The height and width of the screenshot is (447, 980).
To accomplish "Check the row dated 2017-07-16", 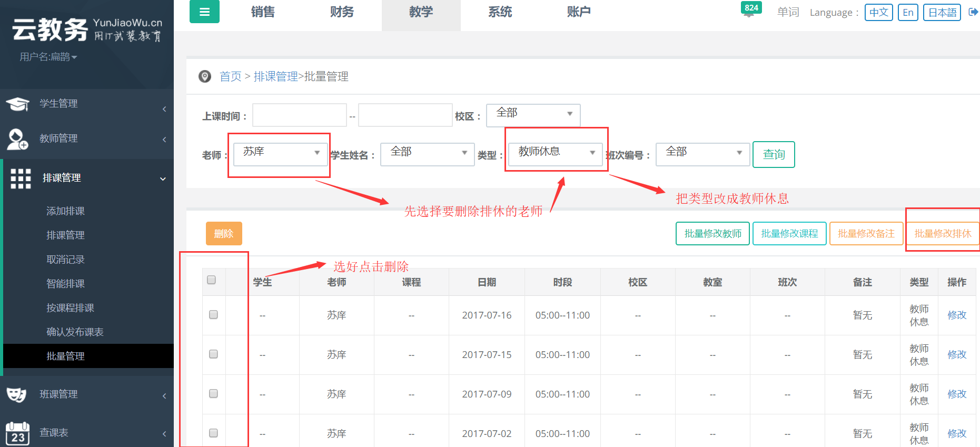I will pos(213,315).
